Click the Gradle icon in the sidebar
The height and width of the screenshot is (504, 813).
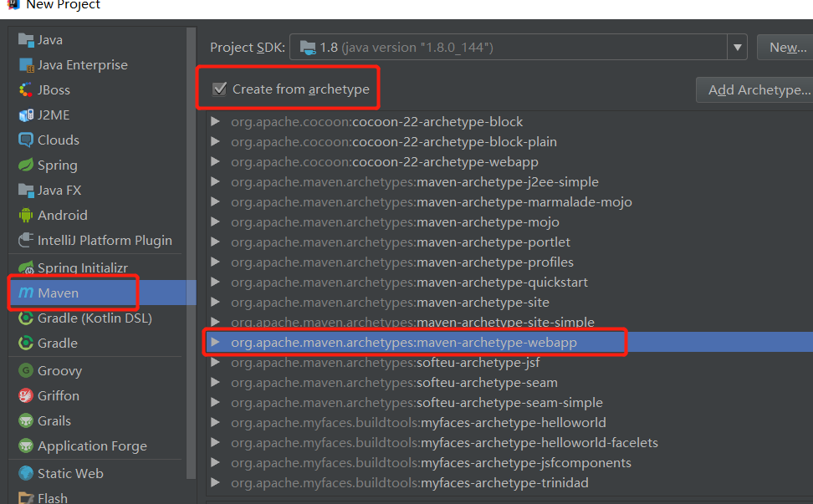tap(26, 343)
